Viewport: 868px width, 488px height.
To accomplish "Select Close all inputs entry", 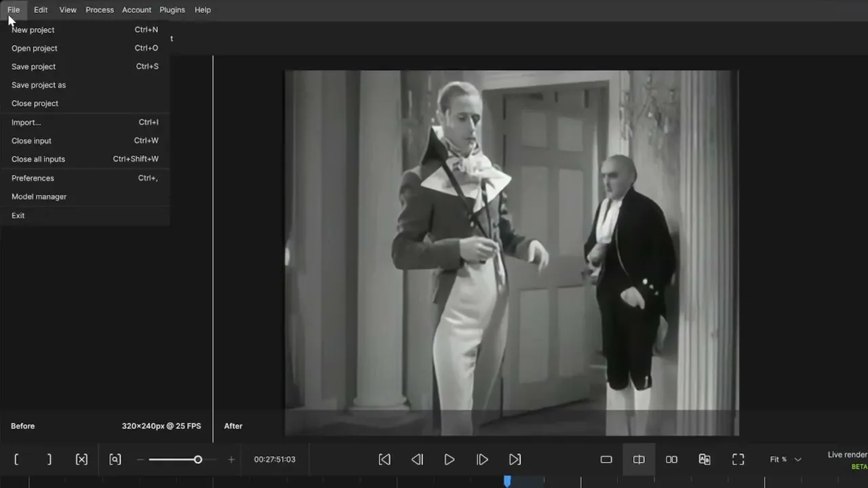I will (85, 159).
